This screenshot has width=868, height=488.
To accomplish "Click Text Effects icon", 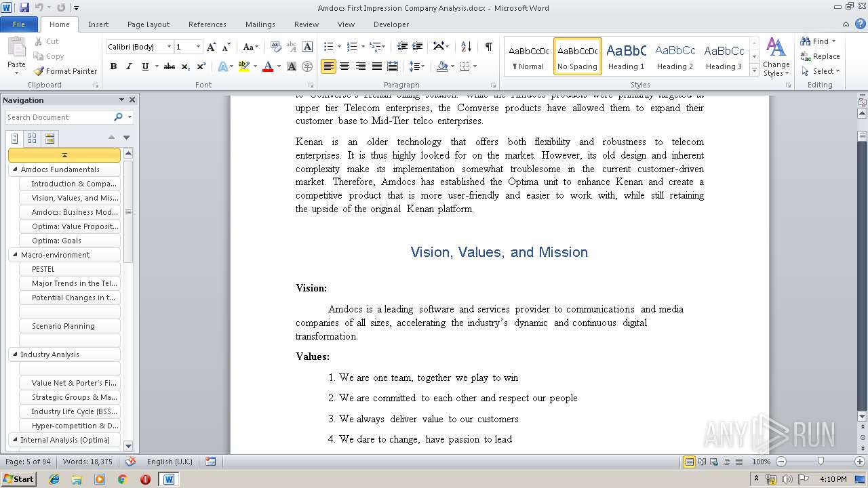I will point(222,66).
